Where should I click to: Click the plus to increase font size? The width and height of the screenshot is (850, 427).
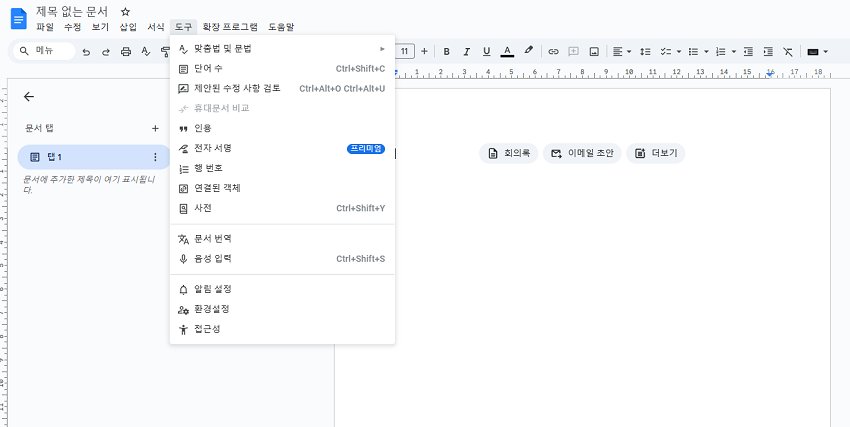coord(424,51)
